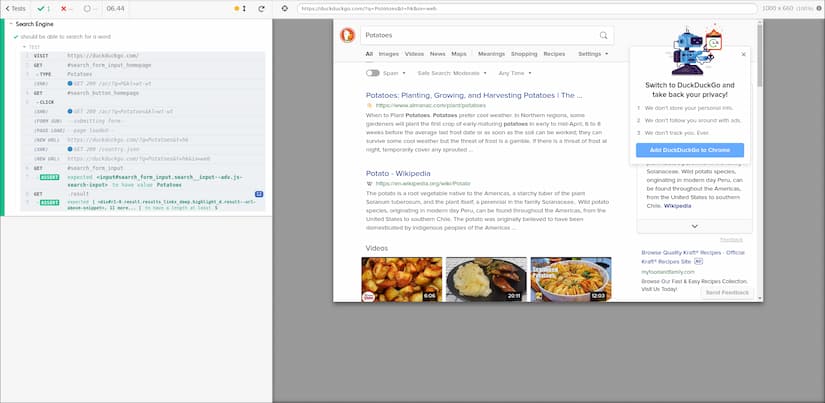Select the GET #search_form_input_homepage command
The image size is (825, 403).
143,65
